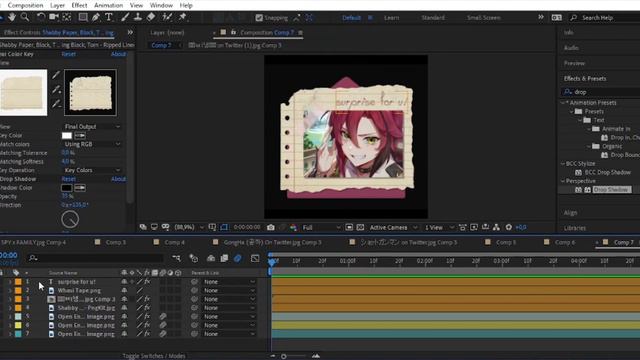Open the '1 View' layout dropdown
The height and width of the screenshot is (360, 640).
pos(439,227)
